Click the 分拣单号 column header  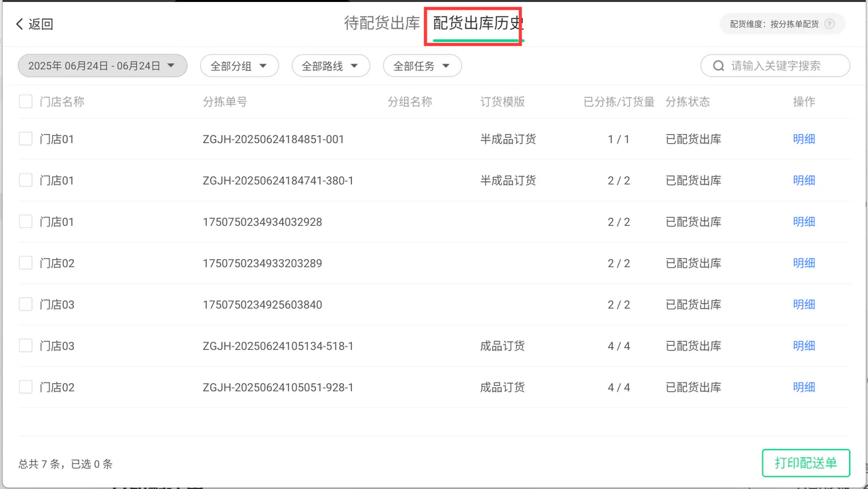click(x=225, y=102)
